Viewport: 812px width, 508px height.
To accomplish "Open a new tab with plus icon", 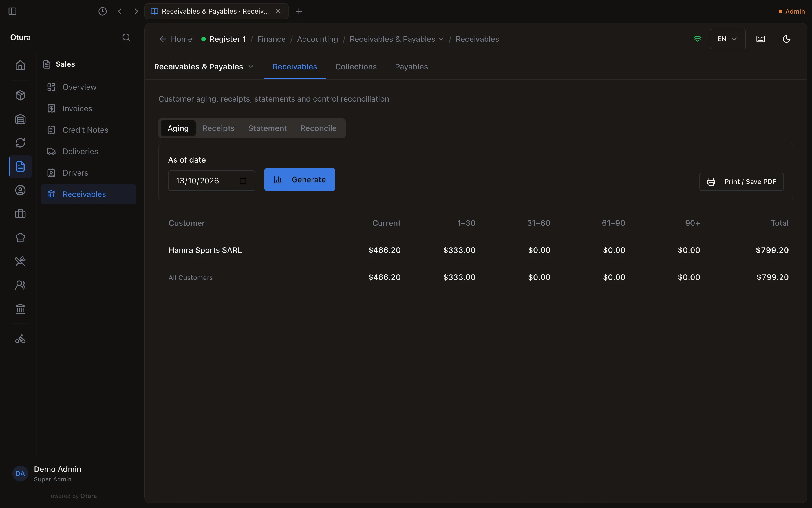I will [x=299, y=11].
